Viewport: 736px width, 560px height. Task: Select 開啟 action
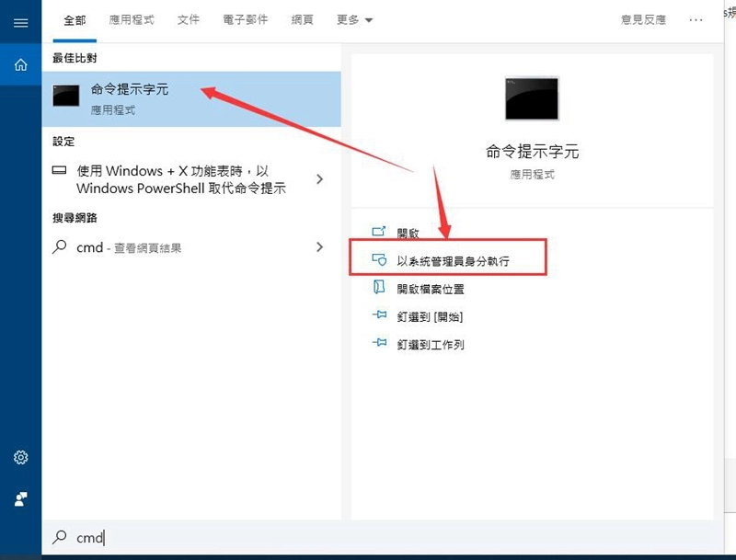[x=408, y=233]
